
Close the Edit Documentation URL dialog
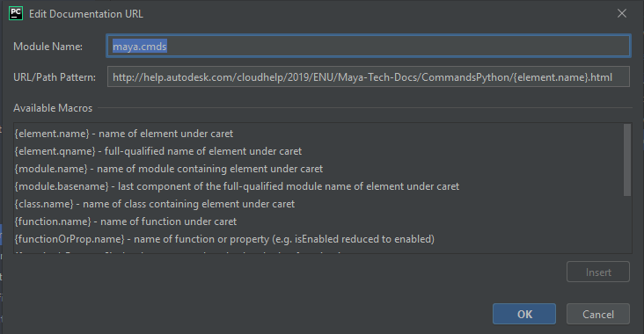click(622, 13)
